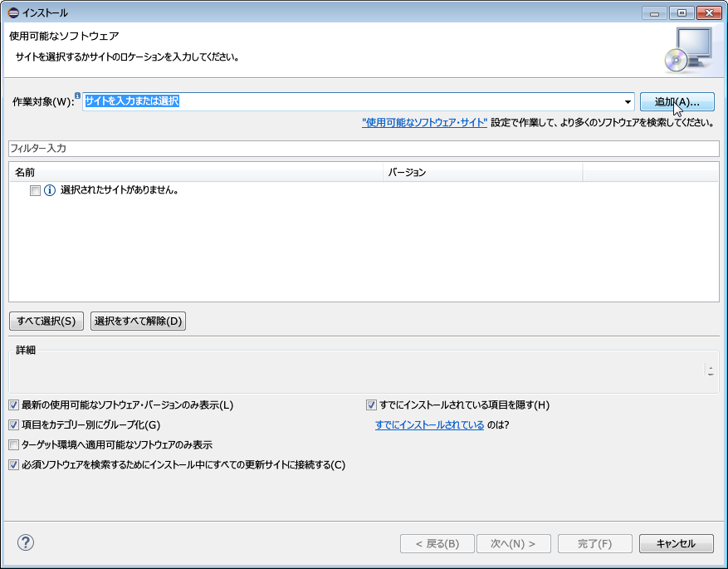Click the Eclipse icon in the title bar
Image resolution: width=728 pixels, height=569 pixels.
click(x=13, y=12)
